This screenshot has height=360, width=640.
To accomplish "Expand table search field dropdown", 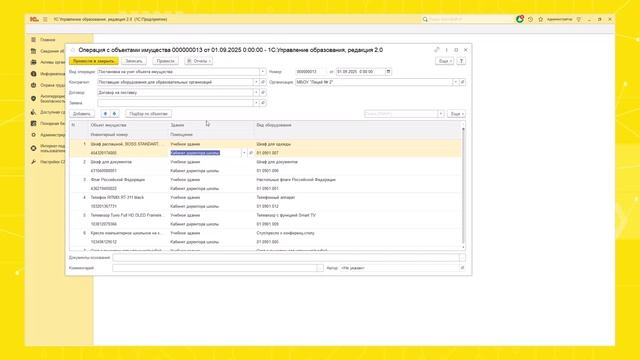I will pyautogui.click(x=441, y=113).
